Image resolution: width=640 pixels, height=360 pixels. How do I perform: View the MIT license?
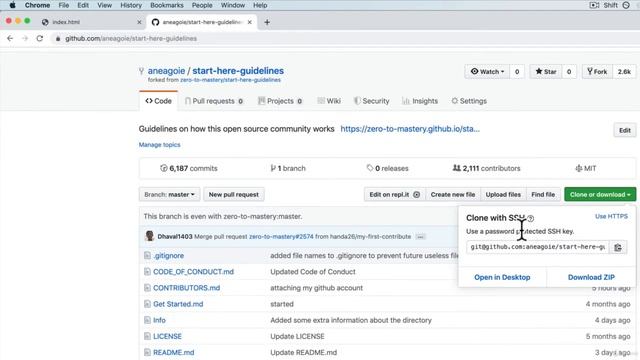coord(586,168)
